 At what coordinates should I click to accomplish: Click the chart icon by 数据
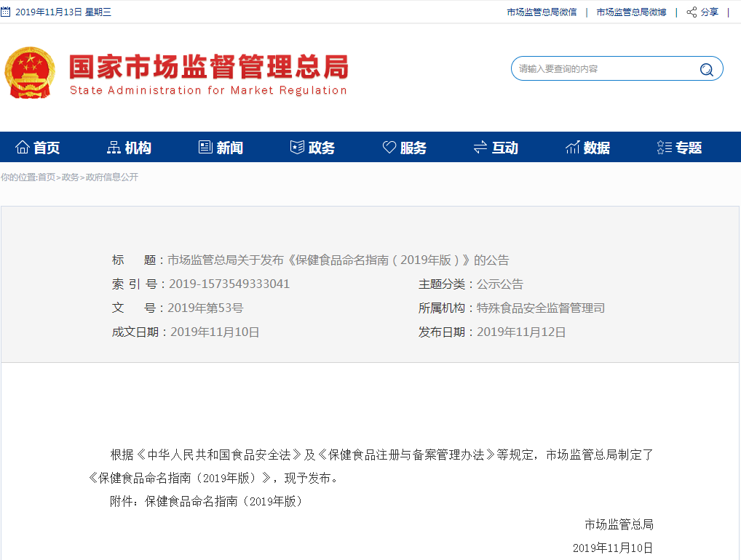(572, 148)
